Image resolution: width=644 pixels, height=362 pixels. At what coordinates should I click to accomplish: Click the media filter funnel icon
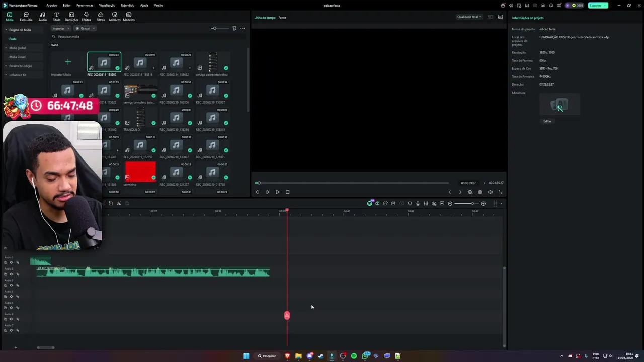pos(234,28)
